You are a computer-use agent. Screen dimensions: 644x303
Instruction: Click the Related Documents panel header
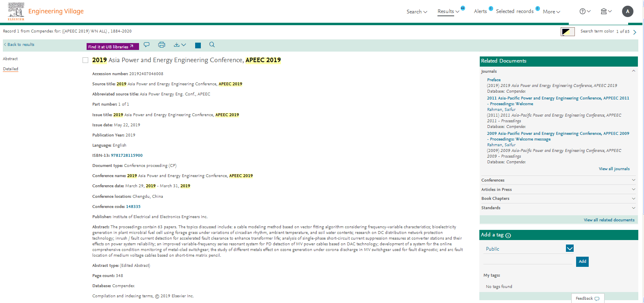(x=559, y=61)
